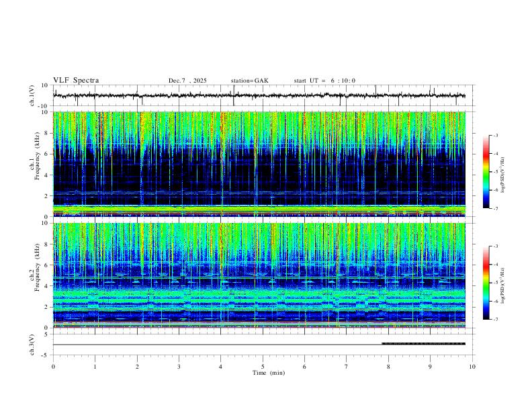
Task: Click the "Dec.7 , 2025" date text
Action: click(187, 81)
